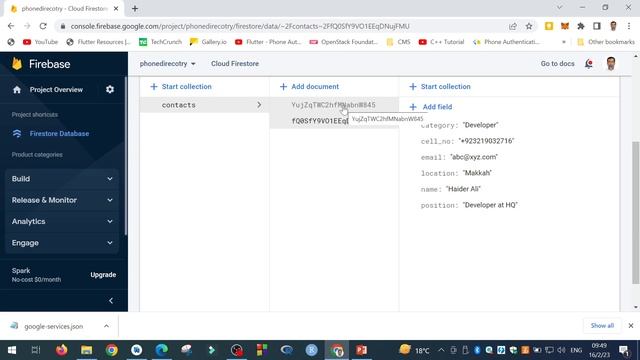Open notifications bell in Firebase header

[589, 64]
